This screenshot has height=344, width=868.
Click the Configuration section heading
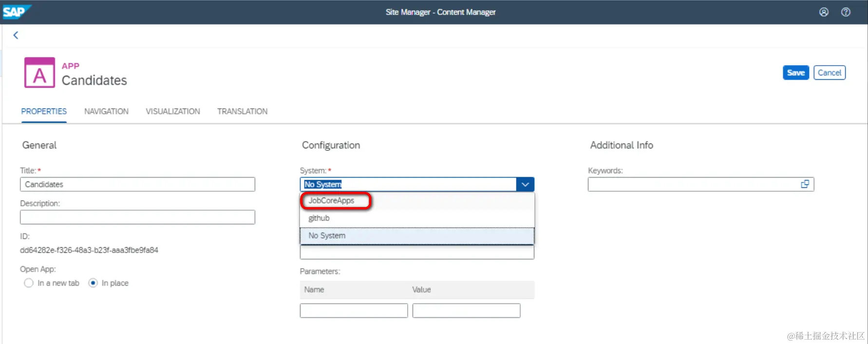331,145
